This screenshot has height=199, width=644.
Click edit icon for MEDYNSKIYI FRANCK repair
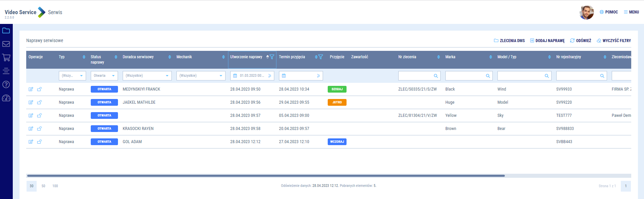31,89
